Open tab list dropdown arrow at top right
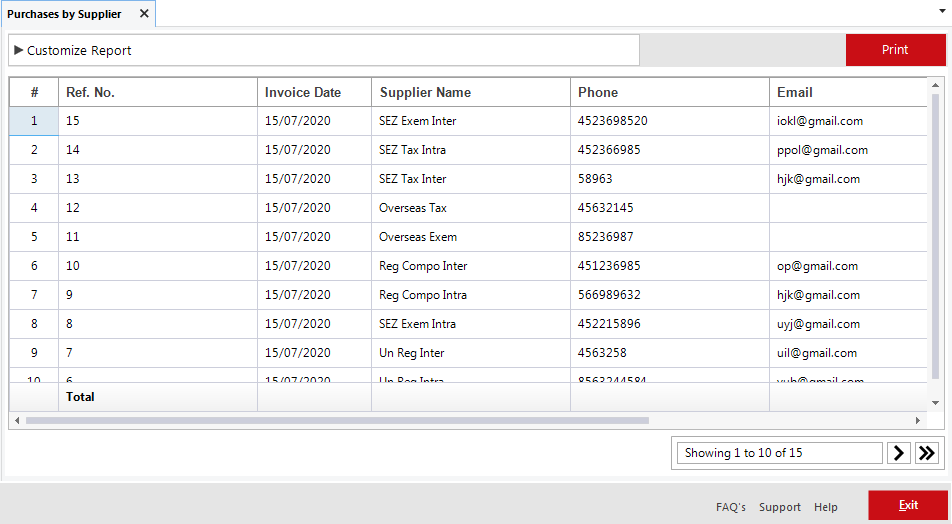 (941, 8)
